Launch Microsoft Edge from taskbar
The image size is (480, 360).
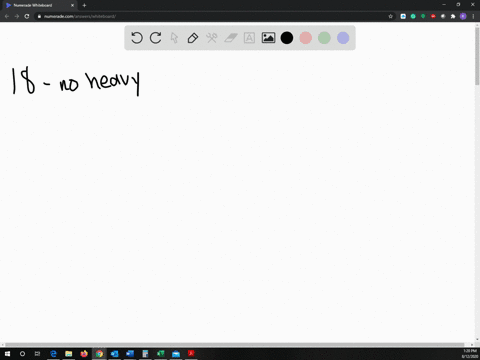tap(53, 354)
